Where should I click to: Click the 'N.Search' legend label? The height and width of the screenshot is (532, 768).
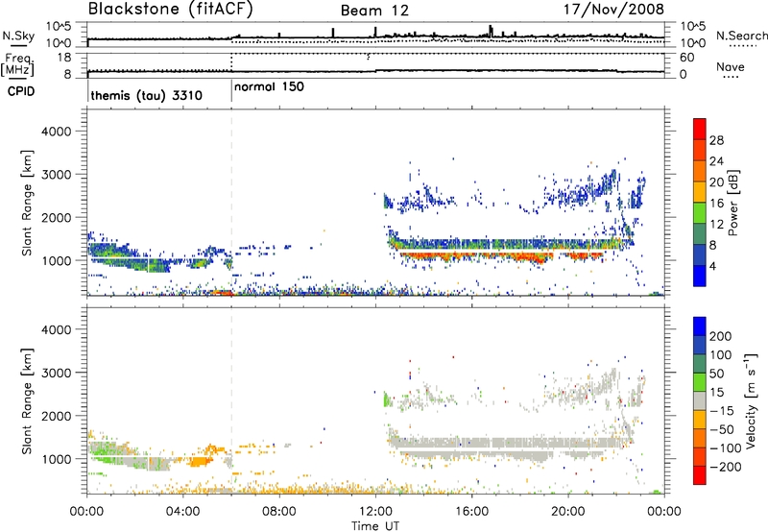(741, 36)
